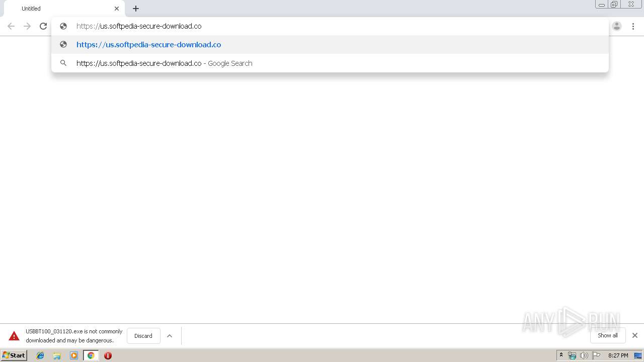Open the Chrome three-dot menu
The image size is (644, 362).
click(633, 26)
